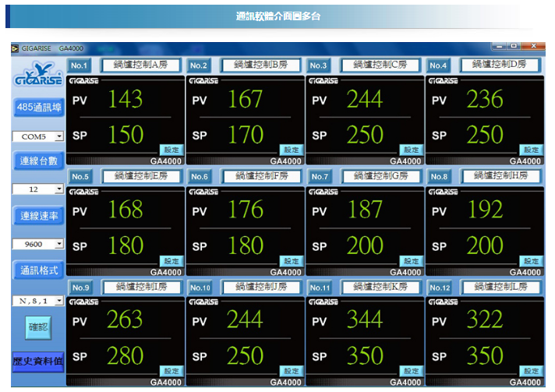
Task: Click the PV value 192 on No.8
Action: point(486,209)
